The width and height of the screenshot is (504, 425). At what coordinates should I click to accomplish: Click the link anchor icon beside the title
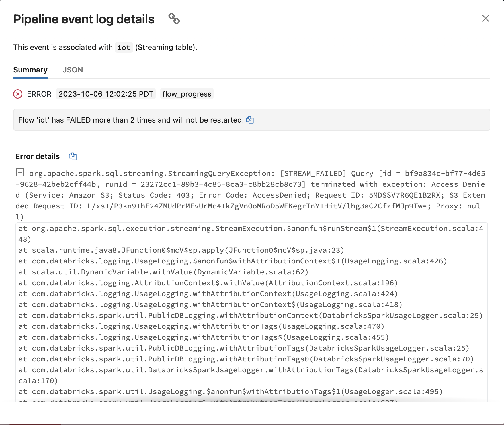(x=174, y=19)
